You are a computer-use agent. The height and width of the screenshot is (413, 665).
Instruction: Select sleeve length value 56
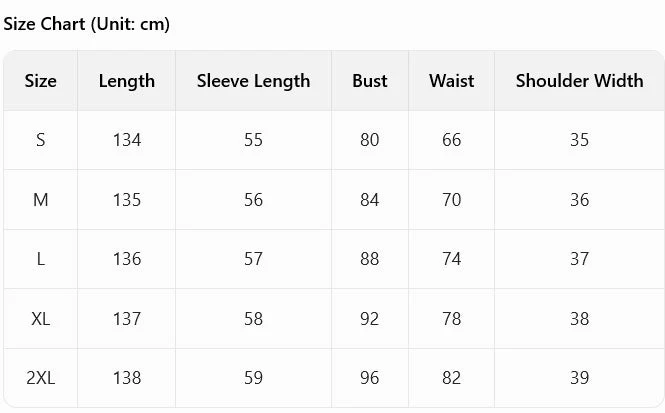(x=253, y=200)
